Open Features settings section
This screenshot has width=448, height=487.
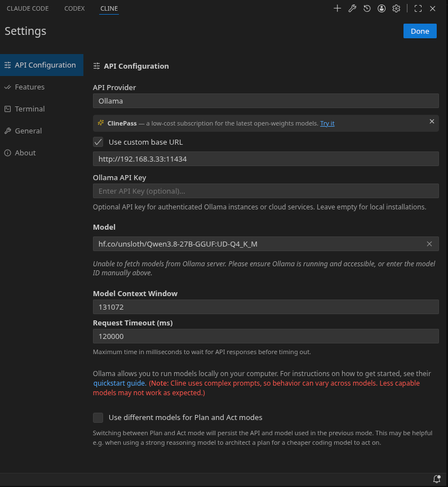(42, 87)
